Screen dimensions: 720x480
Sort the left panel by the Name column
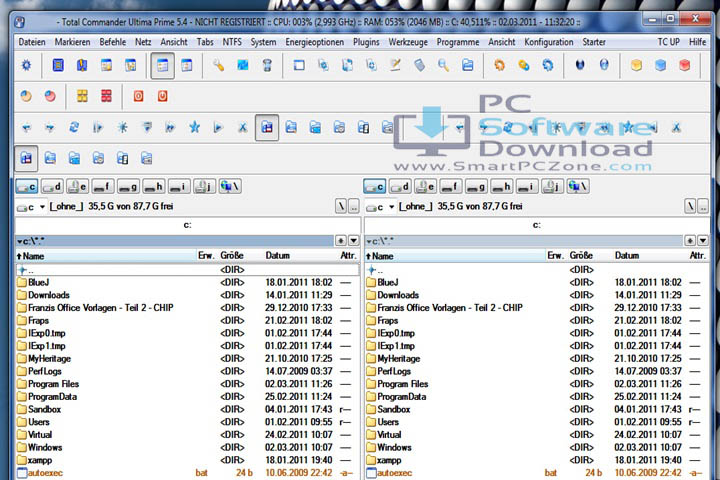point(106,256)
